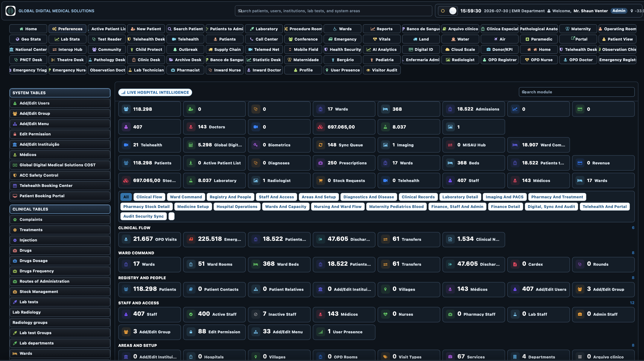Click the blank chip after Audit Security Sync
644x361 pixels.
tap(172, 216)
